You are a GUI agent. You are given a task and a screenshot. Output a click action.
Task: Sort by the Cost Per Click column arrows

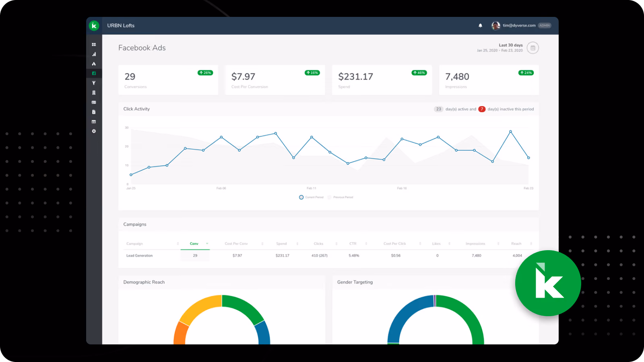(420, 244)
